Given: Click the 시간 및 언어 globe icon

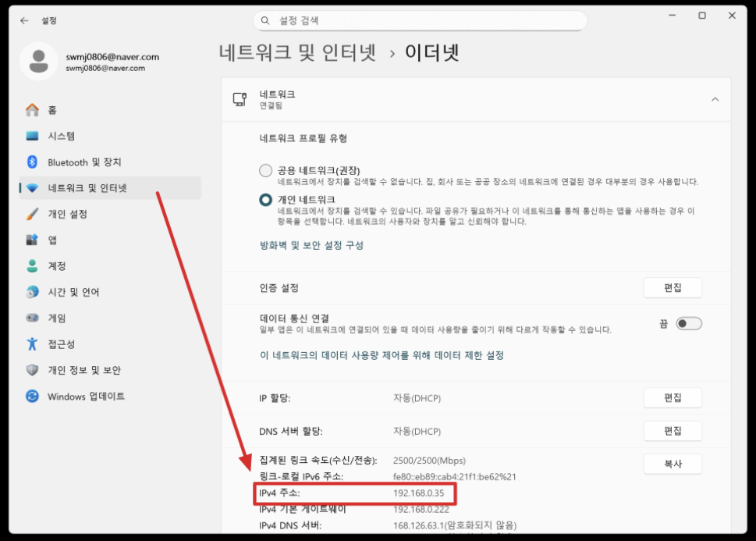Looking at the screenshot, I should click(x=32, y=292).
